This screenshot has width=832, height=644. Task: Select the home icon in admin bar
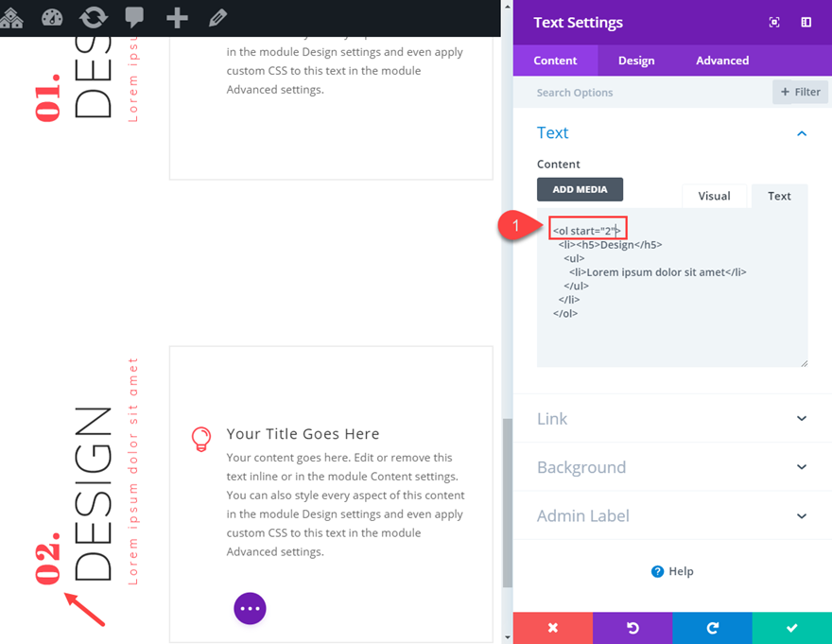(x=12, y=17)
